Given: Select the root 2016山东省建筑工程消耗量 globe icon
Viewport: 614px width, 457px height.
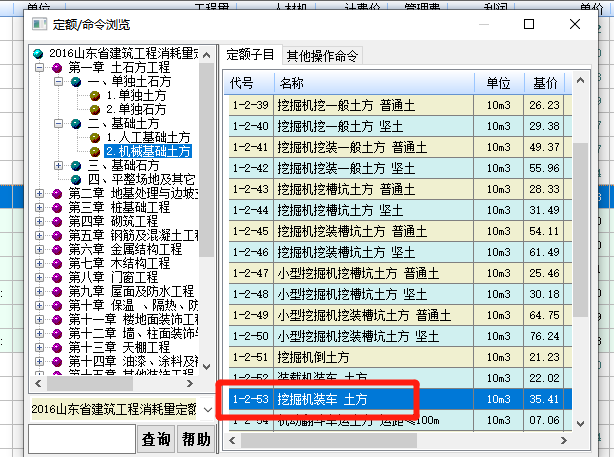Looking at the screenshot, I should 38,53.
